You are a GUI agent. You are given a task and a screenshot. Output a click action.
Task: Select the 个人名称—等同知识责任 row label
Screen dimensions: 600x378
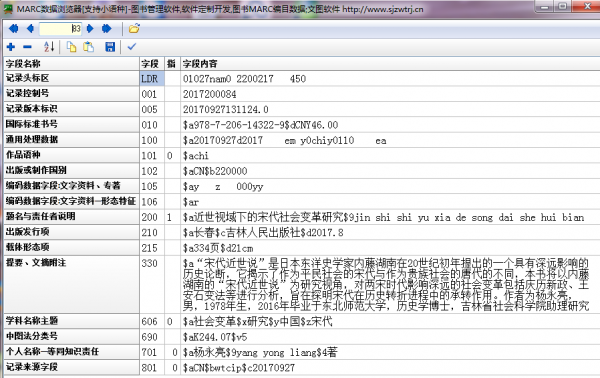click(x=72, y=351)
